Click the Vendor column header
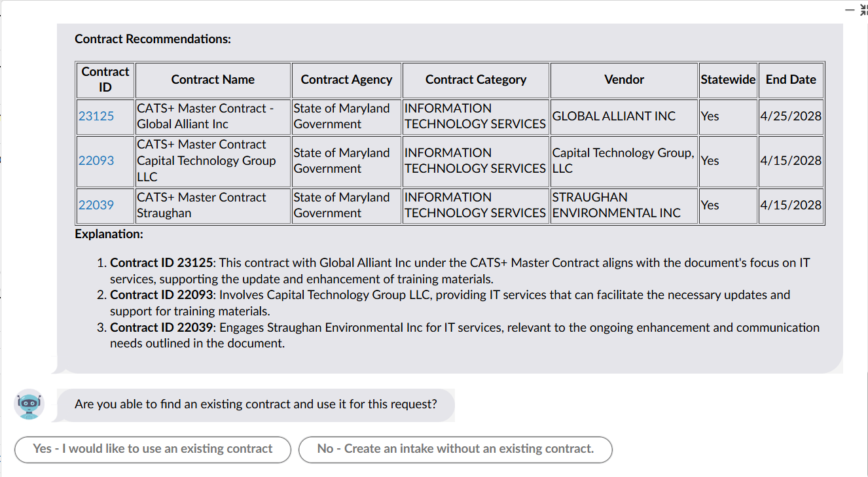This screenshot has height=477, width=868. [624, 80]
